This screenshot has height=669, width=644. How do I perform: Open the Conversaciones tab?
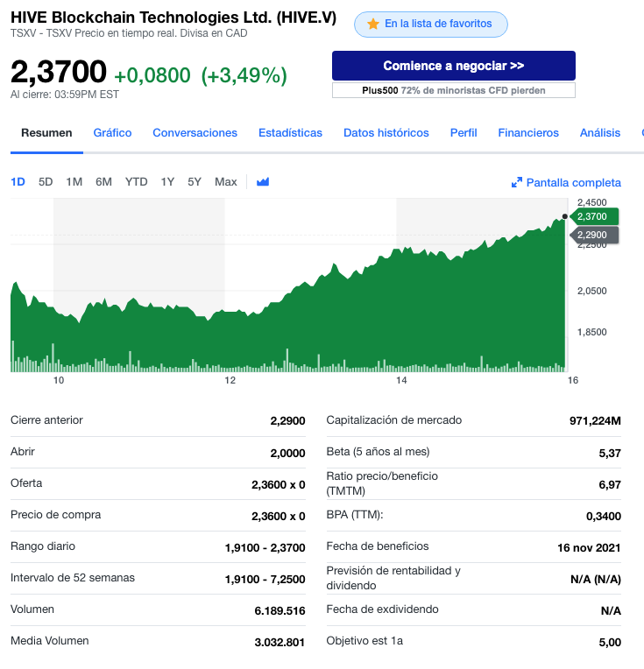195,133
